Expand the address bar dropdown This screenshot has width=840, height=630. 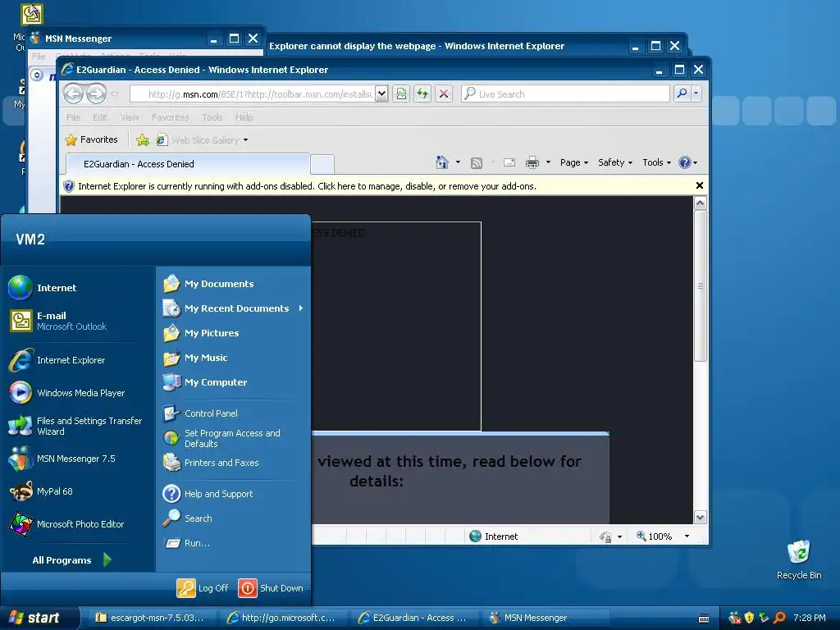(x=381, y=94)
